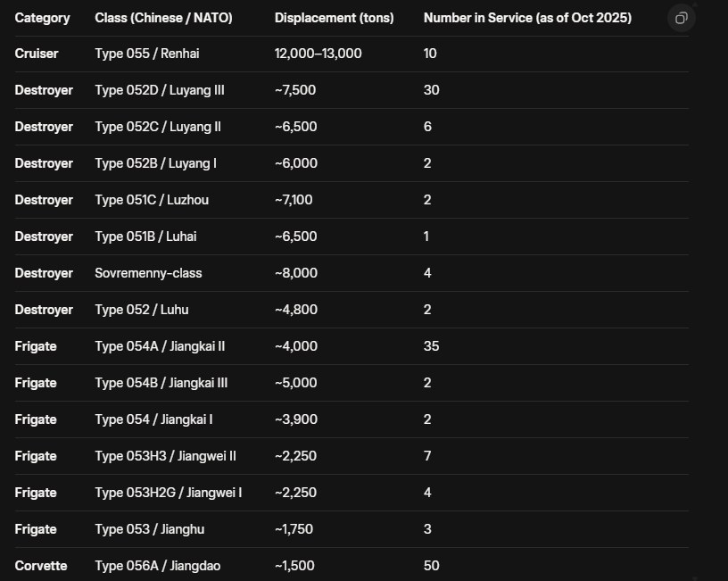Image resolution: width=728 pixels, height=581 pixels.
Task: Click 'Type 053 / Jianghu' cell
Action: 150,529
